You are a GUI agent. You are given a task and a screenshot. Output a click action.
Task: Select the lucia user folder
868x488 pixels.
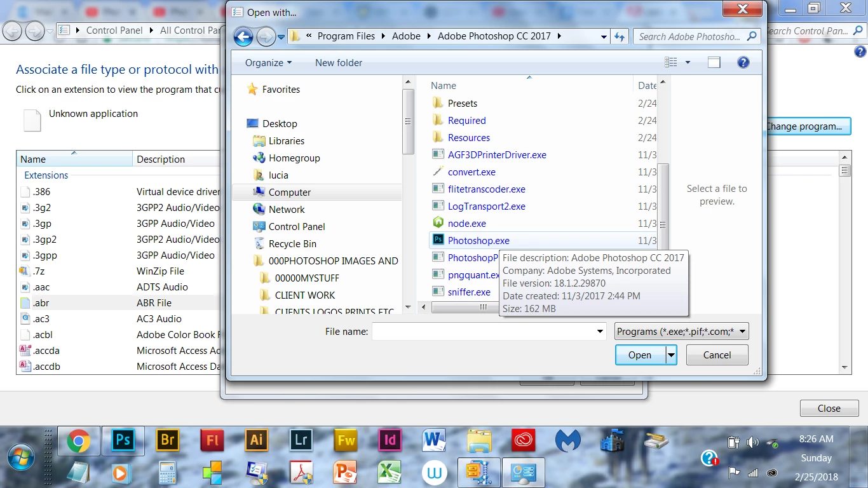(x=278, y=175)
